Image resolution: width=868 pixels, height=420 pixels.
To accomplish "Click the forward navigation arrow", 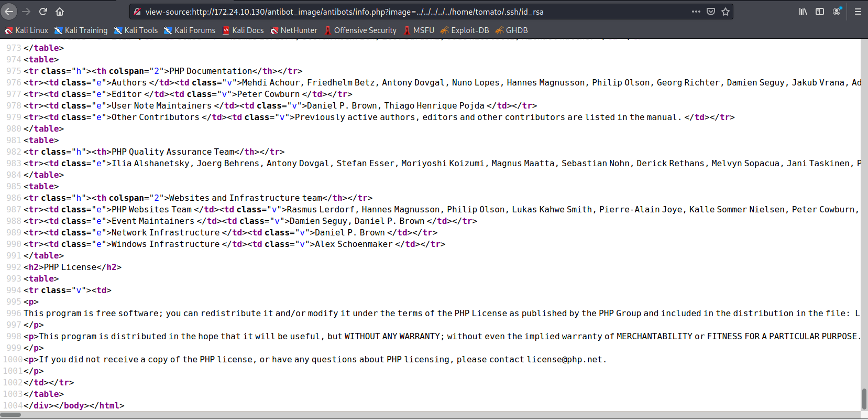I will (26, 12).
